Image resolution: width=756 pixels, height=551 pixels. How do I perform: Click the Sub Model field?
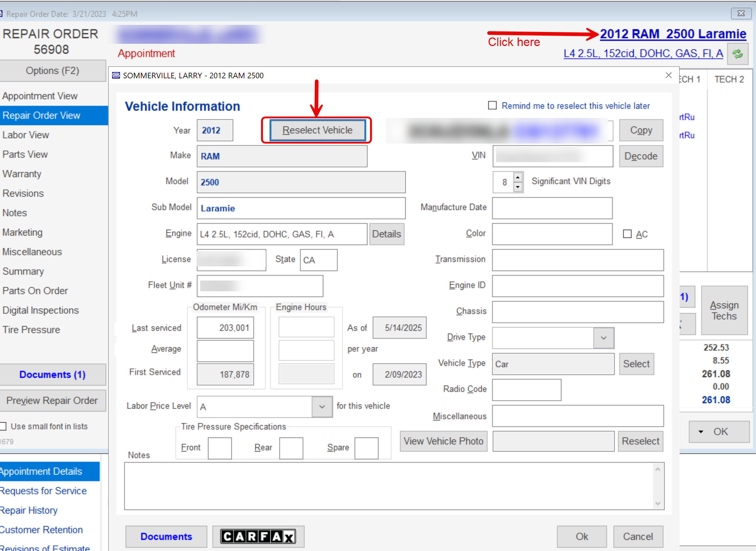pos(301,208)
